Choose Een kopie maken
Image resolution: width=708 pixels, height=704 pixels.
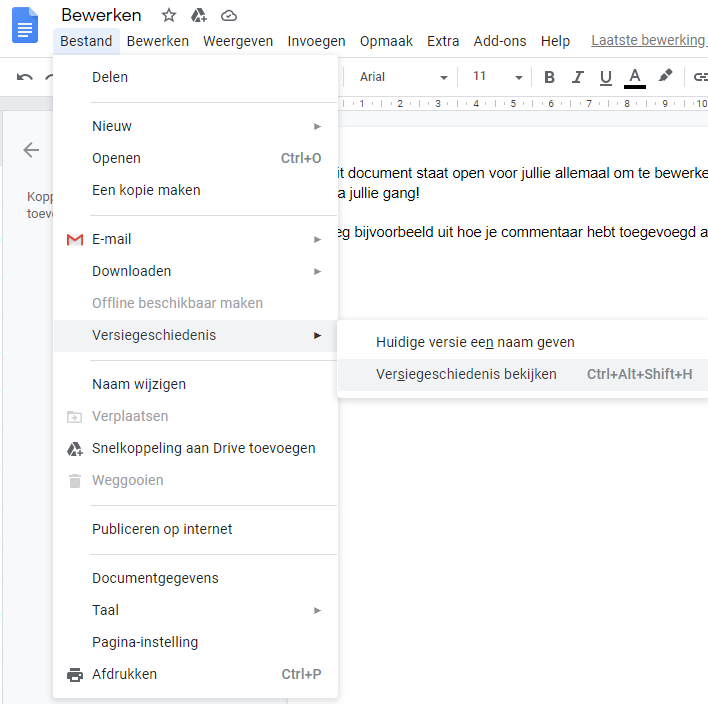click(196, 191)
